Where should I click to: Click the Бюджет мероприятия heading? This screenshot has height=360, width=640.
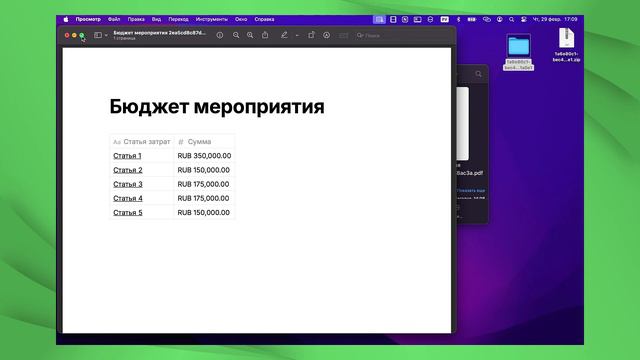point(217,107)
